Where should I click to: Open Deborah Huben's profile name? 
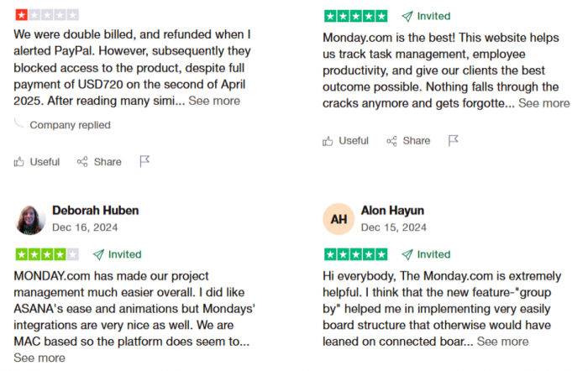[95, 211]
